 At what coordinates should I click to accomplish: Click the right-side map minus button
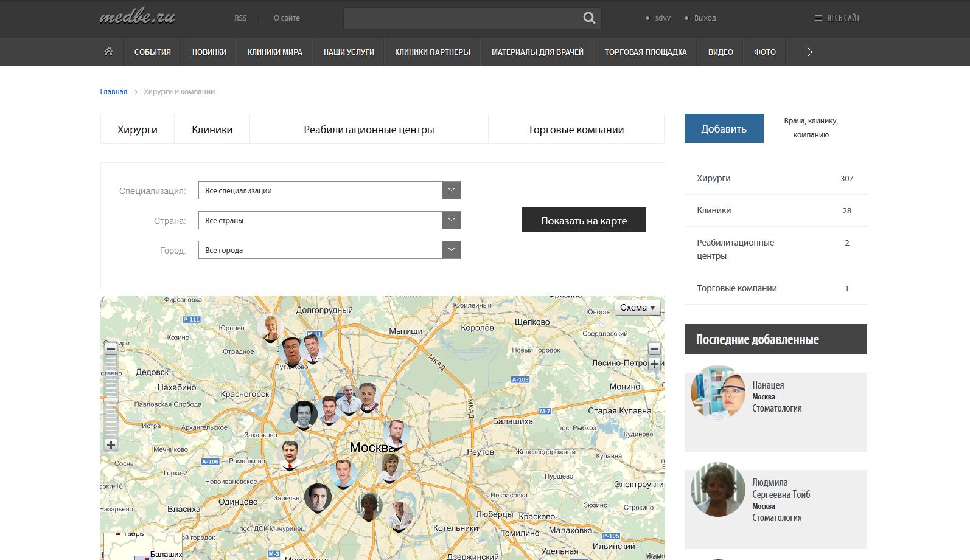point(654,349)
